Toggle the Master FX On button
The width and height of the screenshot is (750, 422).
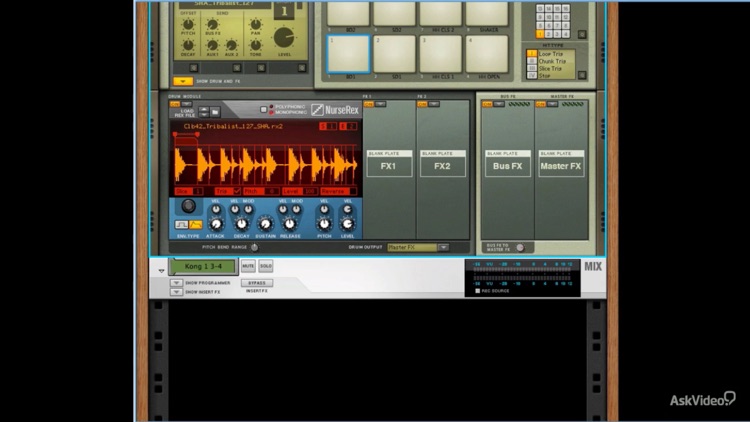coord(540,104)
